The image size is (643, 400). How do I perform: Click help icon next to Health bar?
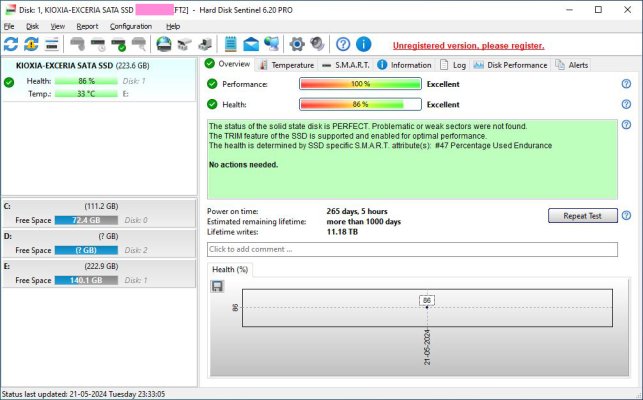[626, 104]
